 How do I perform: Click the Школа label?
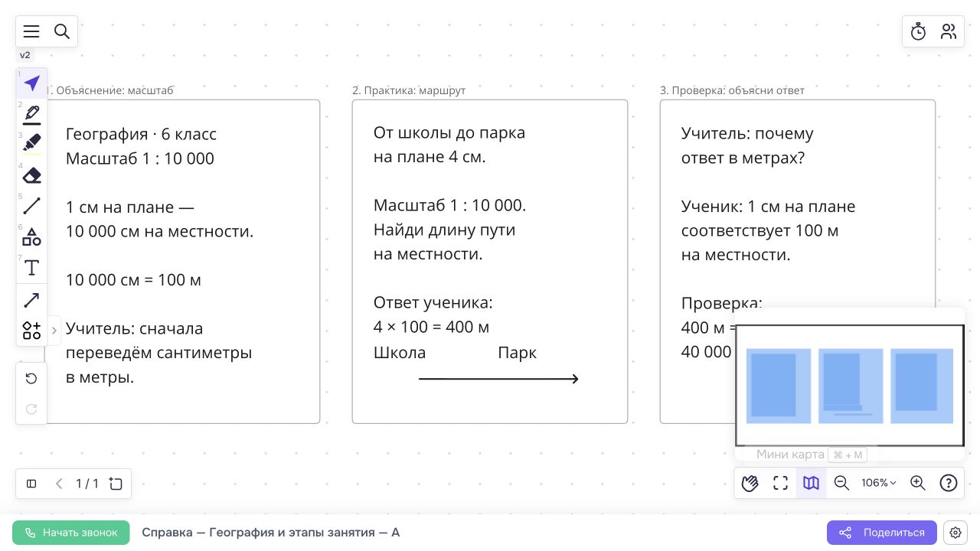400,353
